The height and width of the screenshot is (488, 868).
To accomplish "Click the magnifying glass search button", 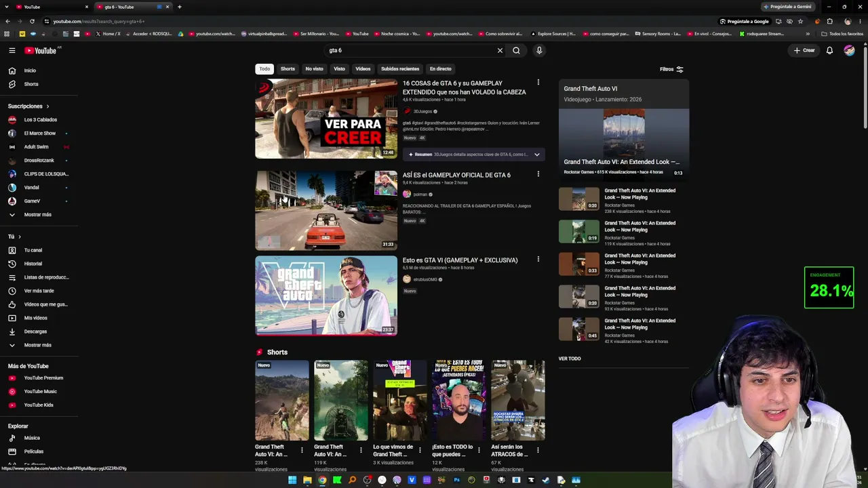I will 516,50.
